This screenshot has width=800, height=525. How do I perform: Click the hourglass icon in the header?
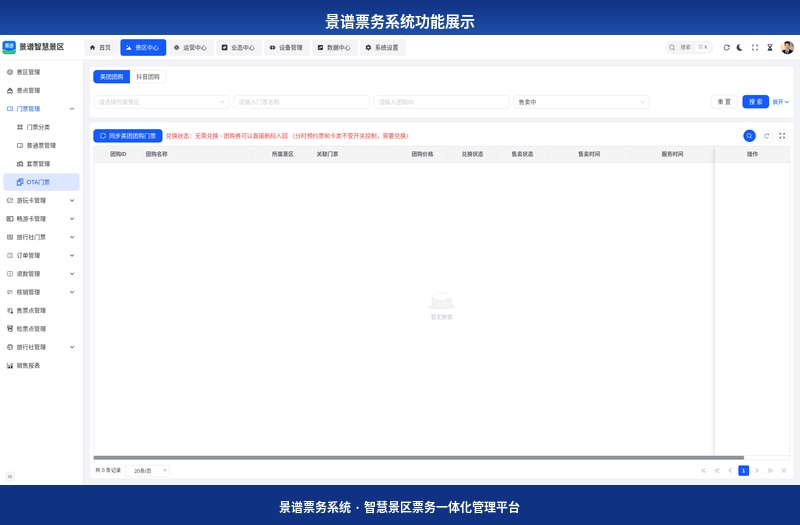click(x=769, y=47)
